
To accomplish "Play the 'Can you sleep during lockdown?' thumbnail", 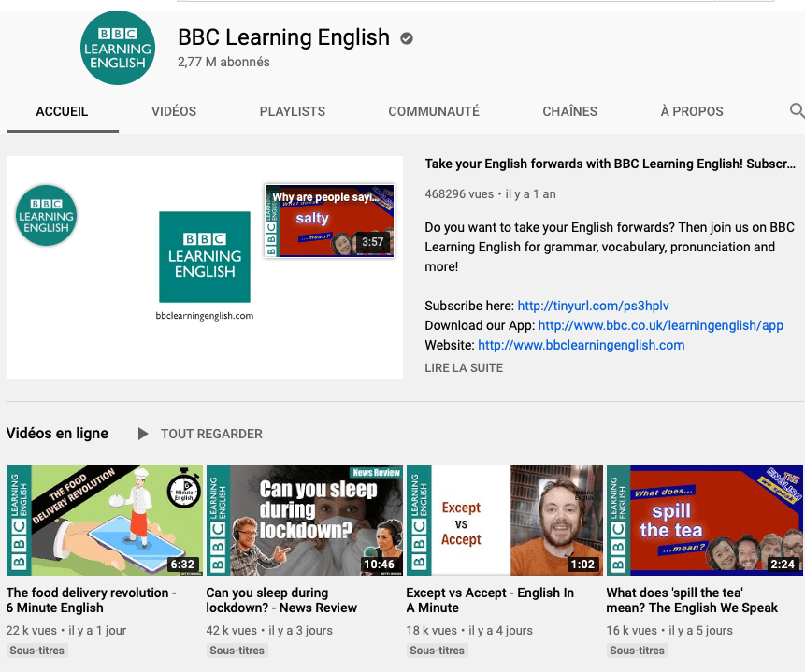I will pyautogui.click(x=305, y=521).
